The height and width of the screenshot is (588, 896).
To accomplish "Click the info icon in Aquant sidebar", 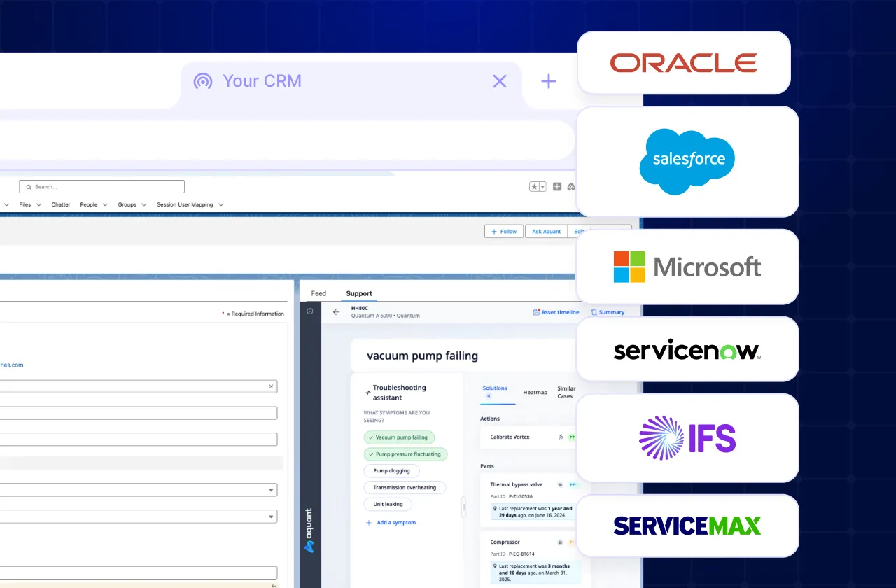I will (x=310, y=311).
